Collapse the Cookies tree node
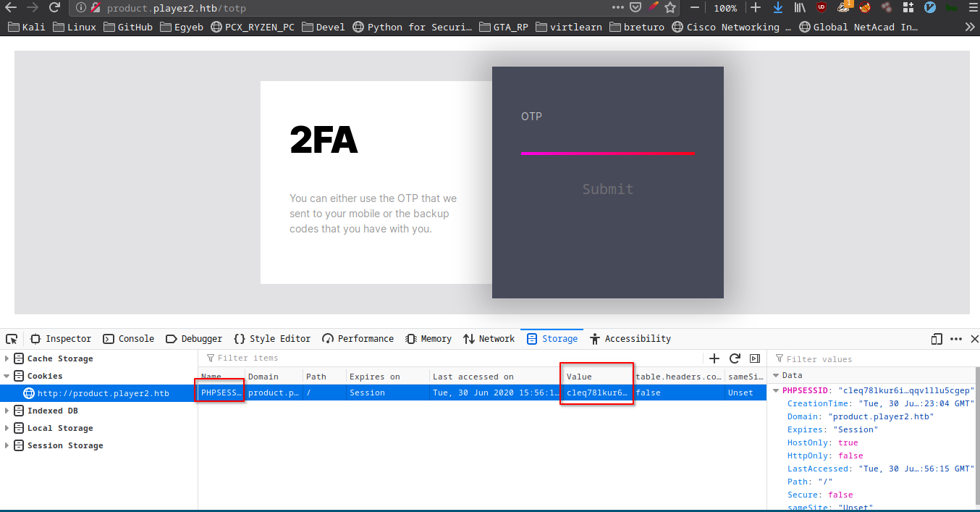 point(7,376)
